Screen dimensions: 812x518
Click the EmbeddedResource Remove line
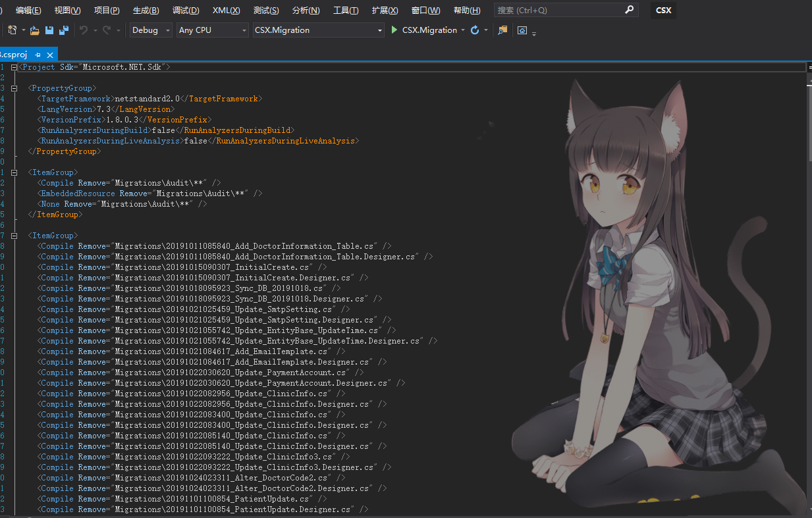(149, 194)
